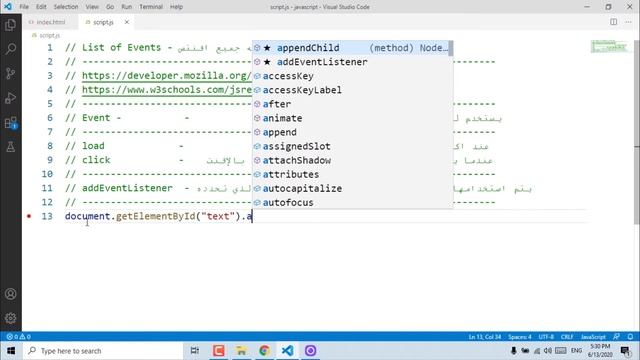Open the Accounts menu icon
Viewport: 640px width, 360px height.
11,294
